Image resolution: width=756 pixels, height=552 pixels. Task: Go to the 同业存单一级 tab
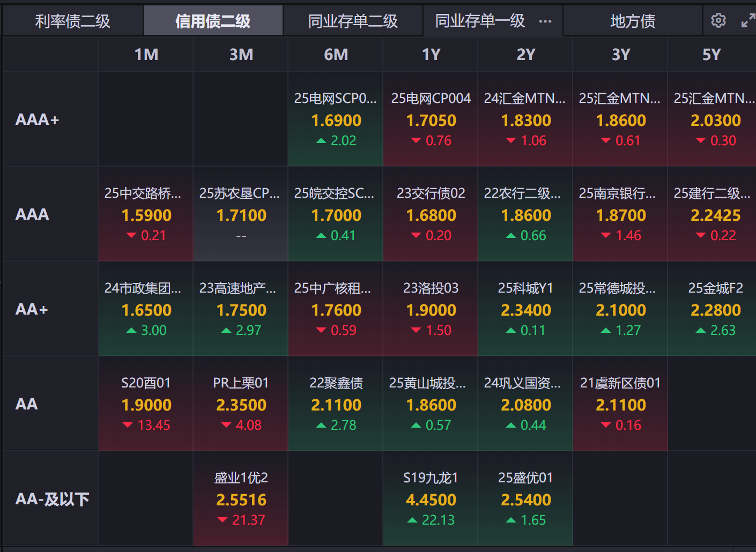[x=479, y=21]
